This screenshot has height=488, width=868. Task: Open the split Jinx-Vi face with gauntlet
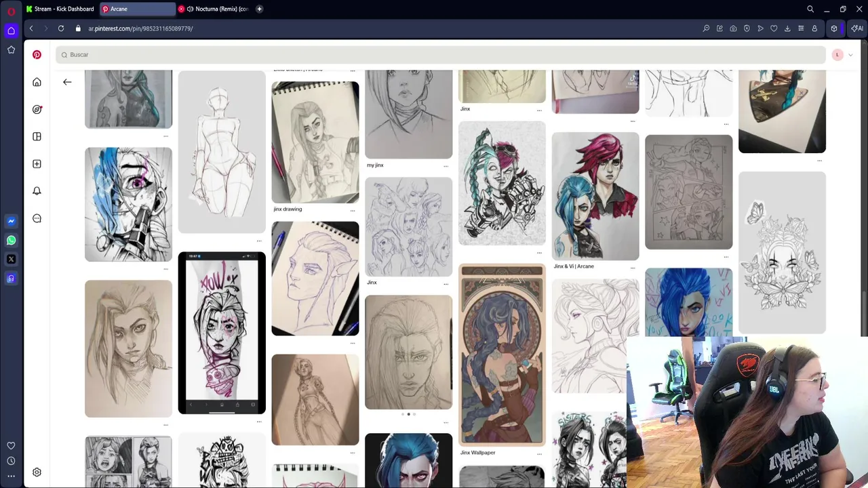502,183
